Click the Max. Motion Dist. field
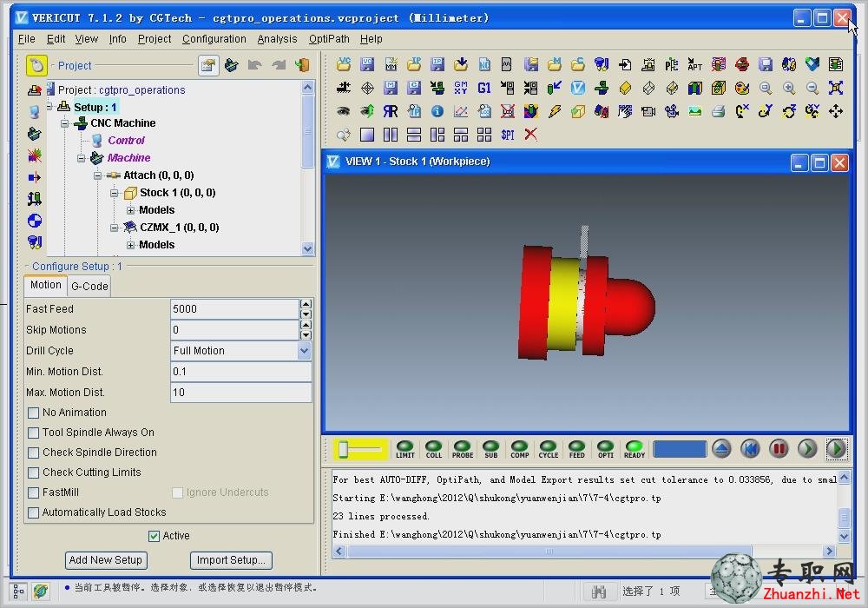Viewport: 868px width, 608px height. pos(240,393)
